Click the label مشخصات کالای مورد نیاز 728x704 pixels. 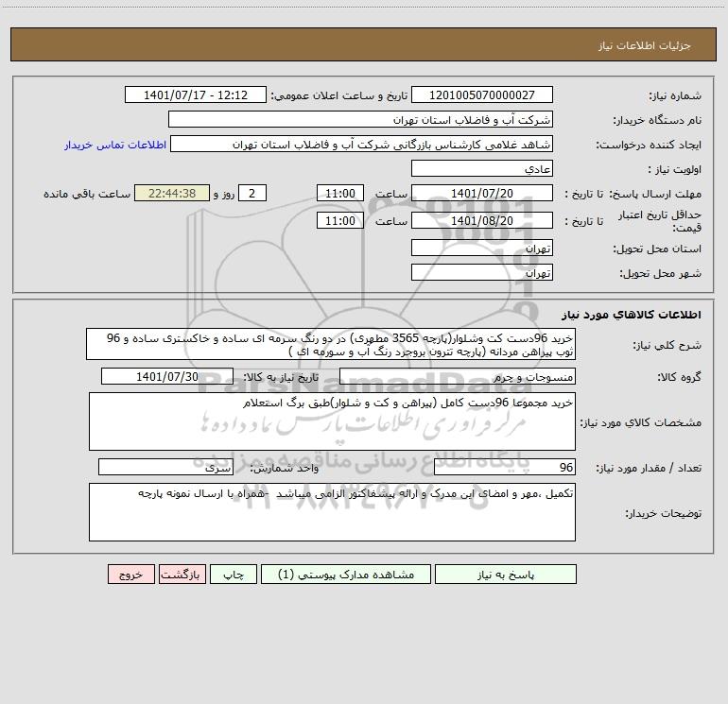[x=641, y=422]
